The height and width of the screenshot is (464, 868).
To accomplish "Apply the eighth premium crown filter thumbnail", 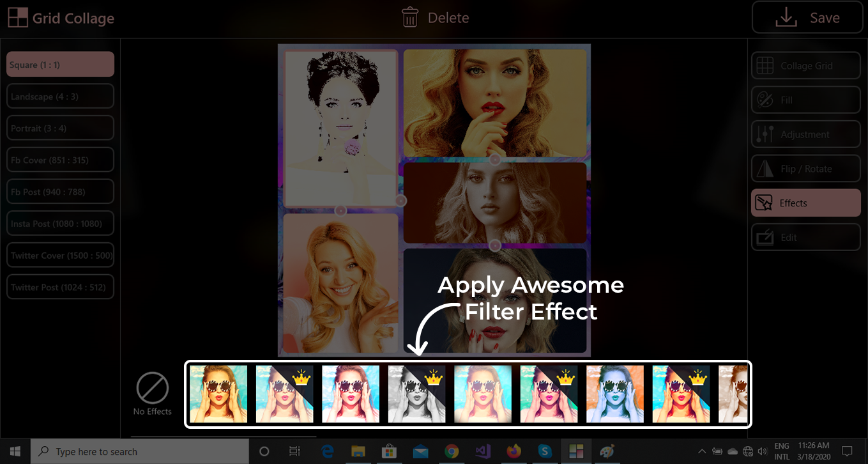I will tap(681, 394).
